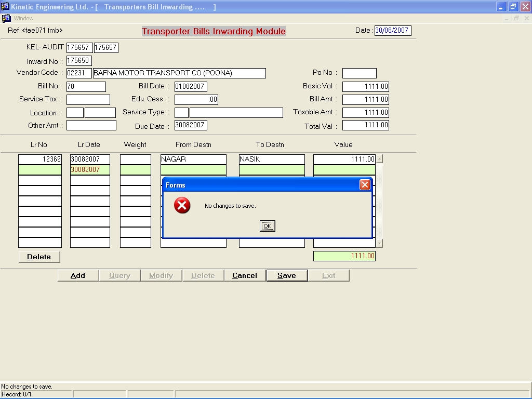
Task: Restore down the inner form window
Action: pyautogui.click(x=516, y=18)
